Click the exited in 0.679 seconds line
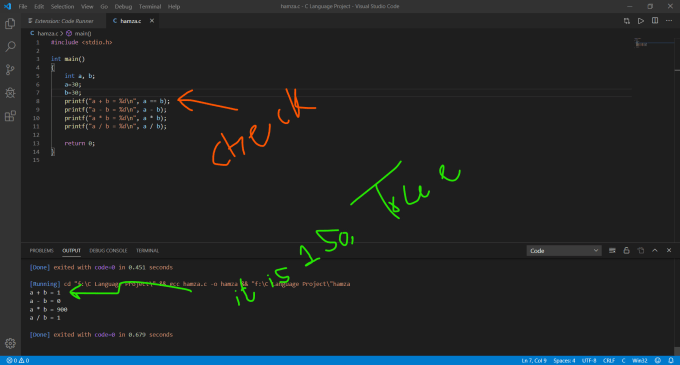The height and width of the screenshot is (365, 680). [x=101, y=335]
